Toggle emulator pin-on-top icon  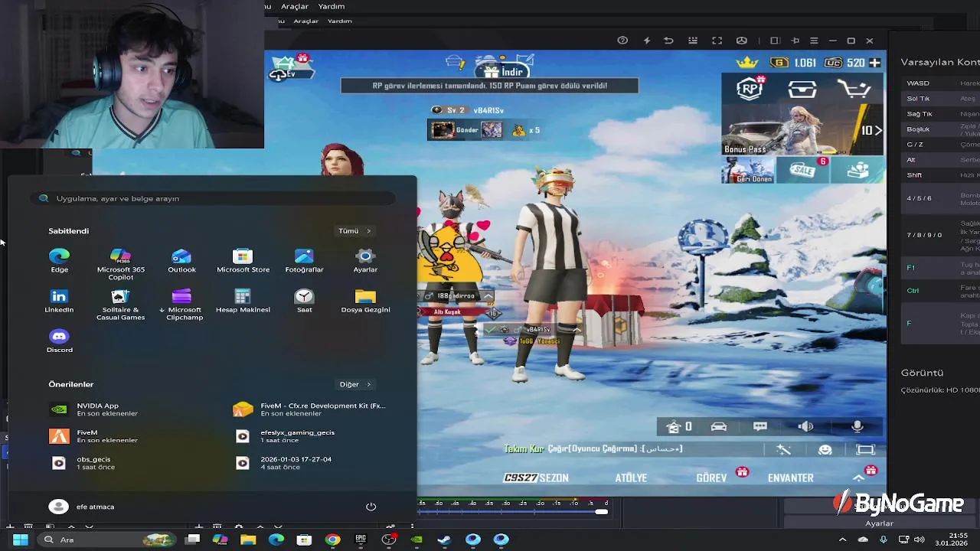pos(795,41)
